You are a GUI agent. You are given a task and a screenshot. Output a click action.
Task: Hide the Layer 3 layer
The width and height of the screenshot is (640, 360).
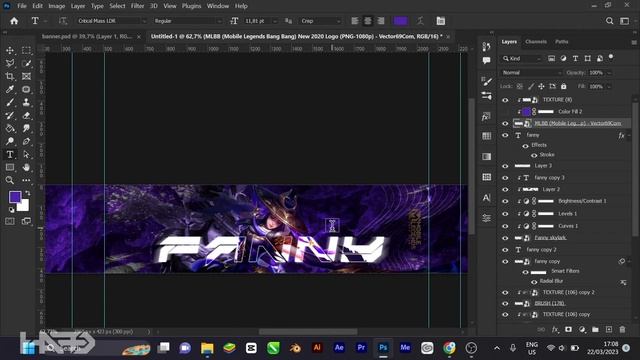505,166
